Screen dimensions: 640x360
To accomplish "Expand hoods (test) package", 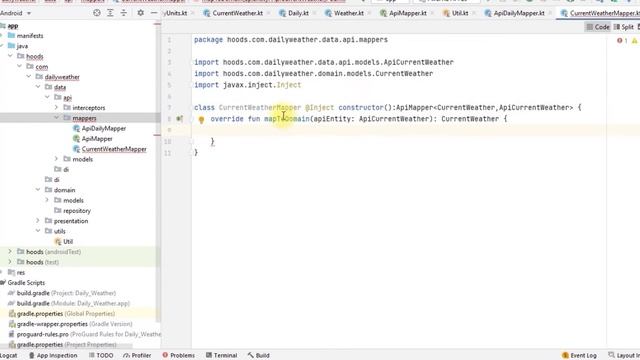I will click(10, 262).
